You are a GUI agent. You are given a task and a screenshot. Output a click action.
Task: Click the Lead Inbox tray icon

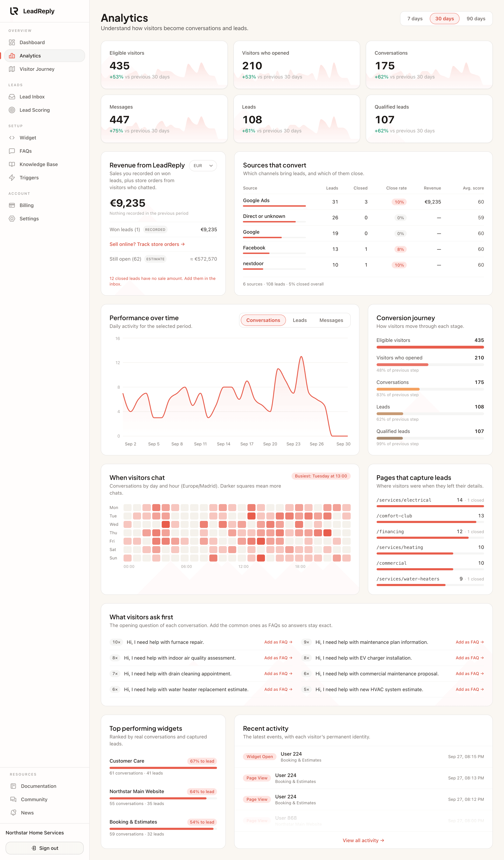click(12, 97)
